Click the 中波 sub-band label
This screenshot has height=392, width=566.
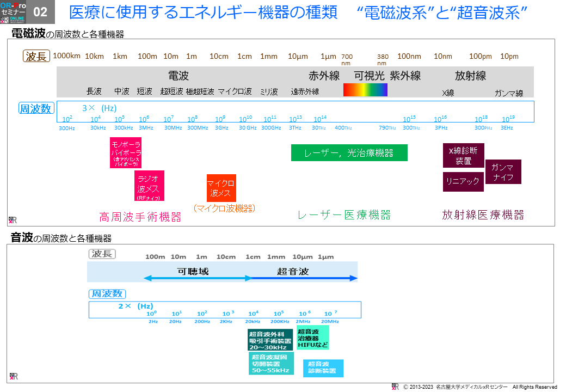(x=122, y=91)
